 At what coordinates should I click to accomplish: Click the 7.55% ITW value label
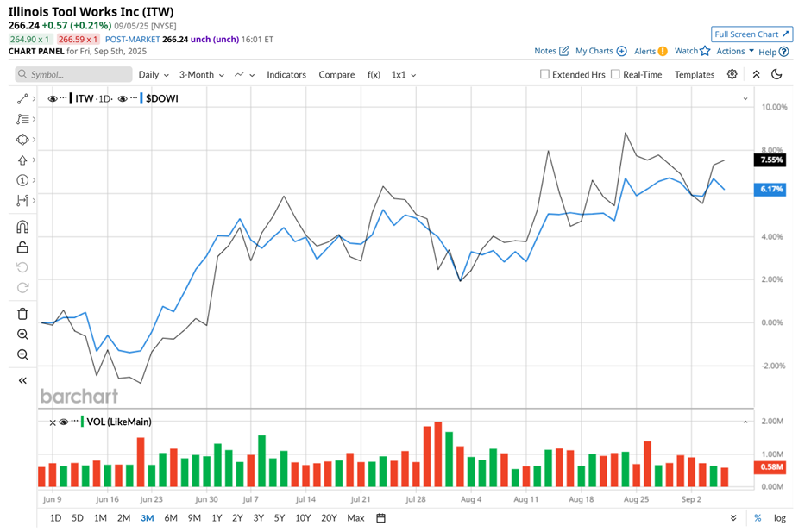[x=771, y=160]
